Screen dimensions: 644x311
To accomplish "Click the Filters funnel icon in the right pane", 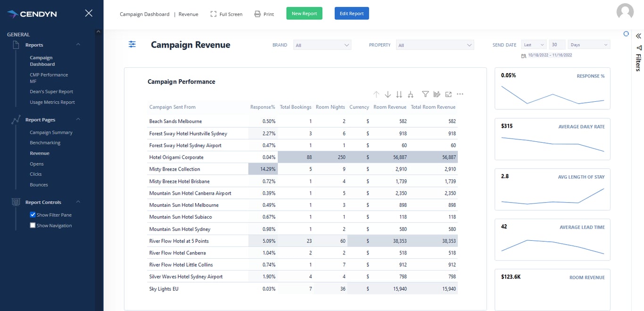I will (639, 48).
